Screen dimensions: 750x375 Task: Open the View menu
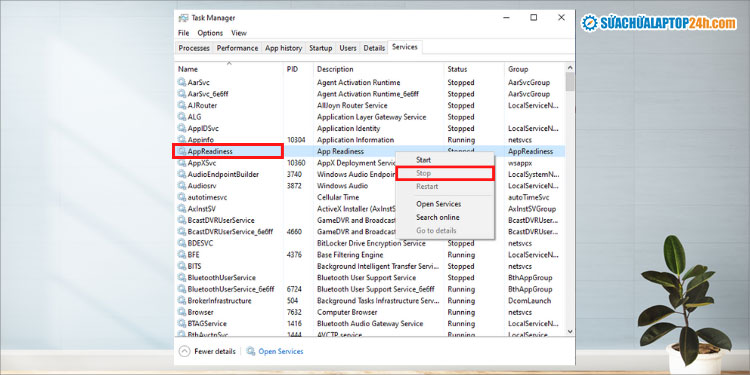coord(239,33)
